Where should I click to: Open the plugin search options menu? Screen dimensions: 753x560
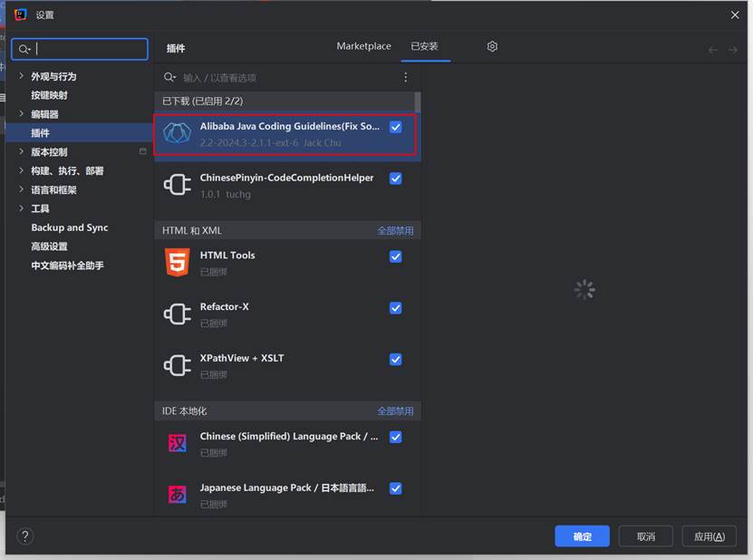click(x=406, y=77)
